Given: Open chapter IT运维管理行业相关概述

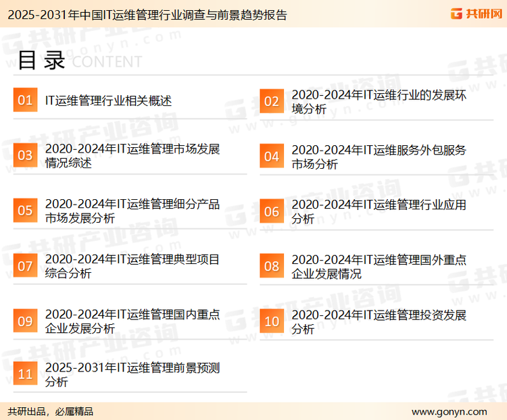Looking at the screenshot, I should click(108, 101).
